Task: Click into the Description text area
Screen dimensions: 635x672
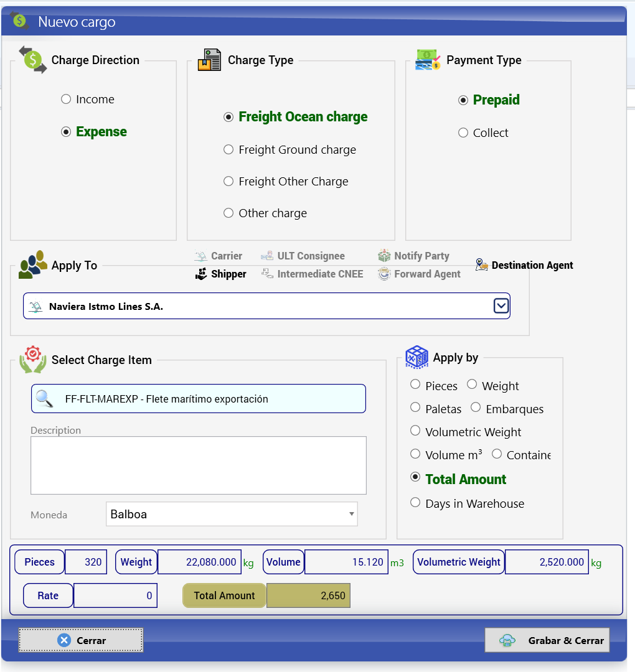Action: click(x=199, y=465)
